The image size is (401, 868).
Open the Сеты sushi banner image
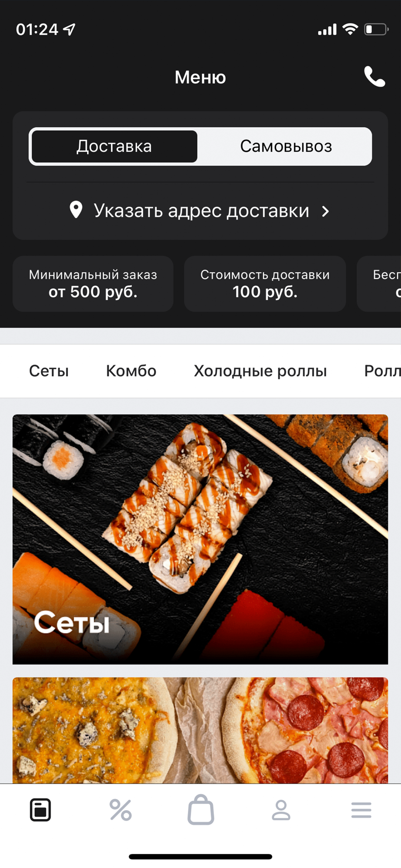pyautogui.click(x=200, y=539)
